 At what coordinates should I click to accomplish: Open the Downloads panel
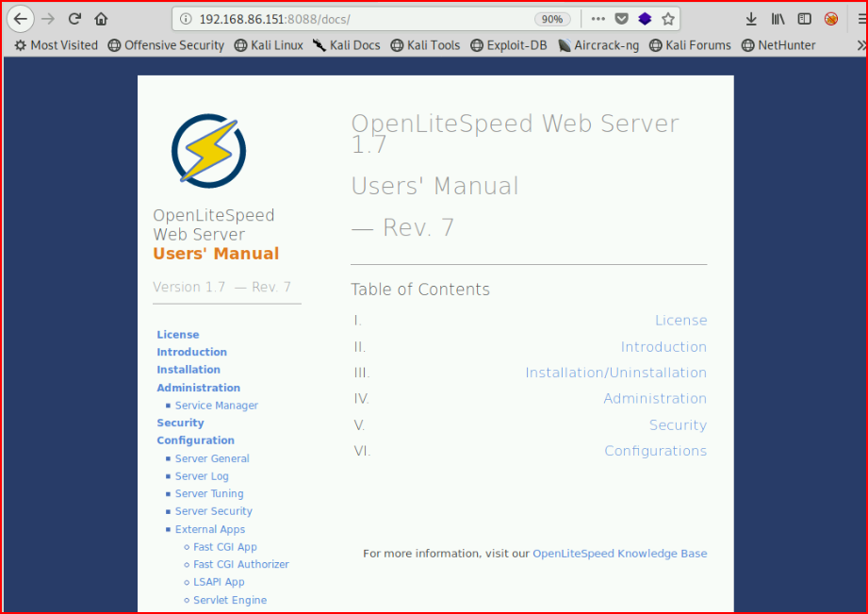751,19
